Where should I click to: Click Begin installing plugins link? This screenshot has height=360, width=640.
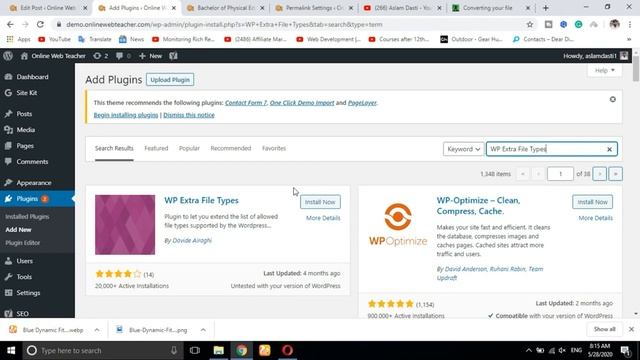(126, 115)
